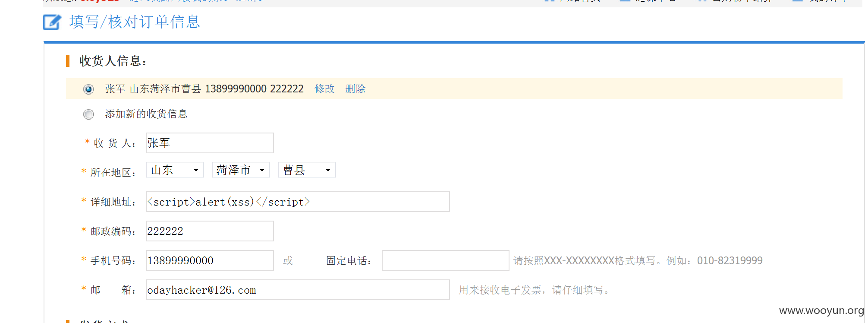Viewport: 868px width, 323px height.
Task: Click the 详细地址 address input field
Action: (x=298, y=202)
